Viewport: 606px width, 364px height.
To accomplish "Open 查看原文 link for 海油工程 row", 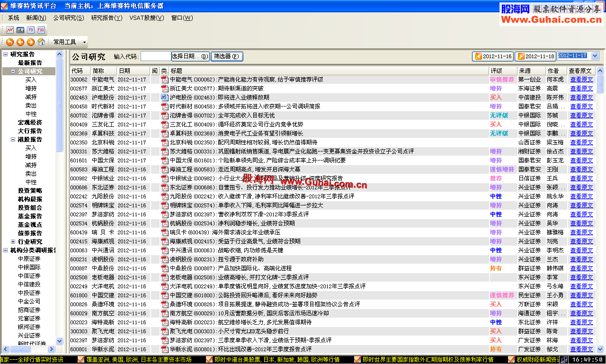I will (581, 169).
